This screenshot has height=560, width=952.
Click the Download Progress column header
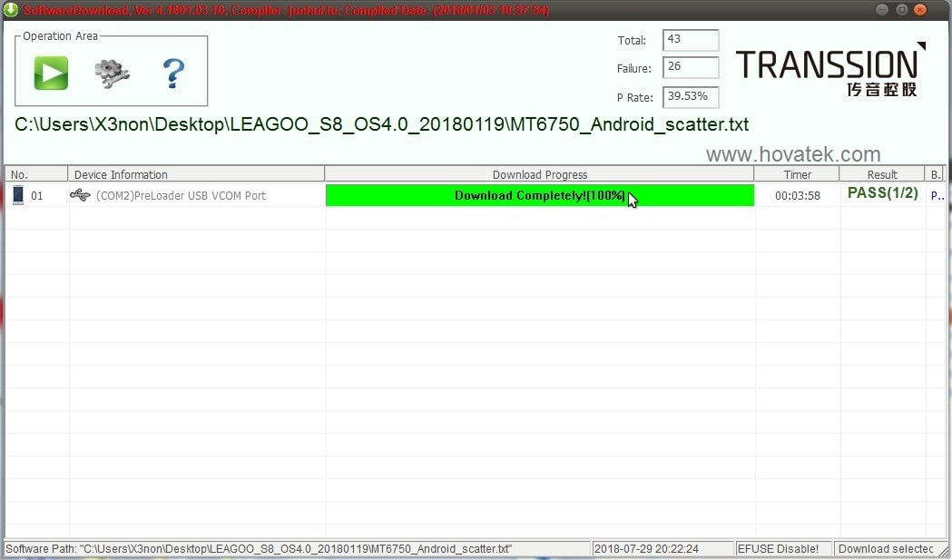(540, 174)
